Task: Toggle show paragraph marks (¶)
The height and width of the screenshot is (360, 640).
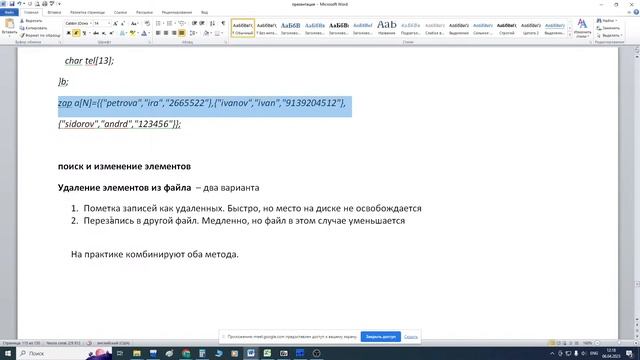Action: coord(223,23)
